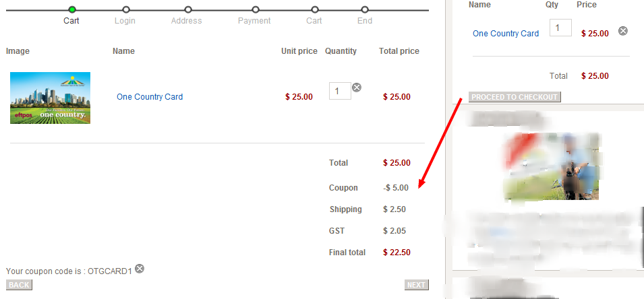The image size is (644, 299).
Task: Open the Login step label
Action: coord(125,20)
